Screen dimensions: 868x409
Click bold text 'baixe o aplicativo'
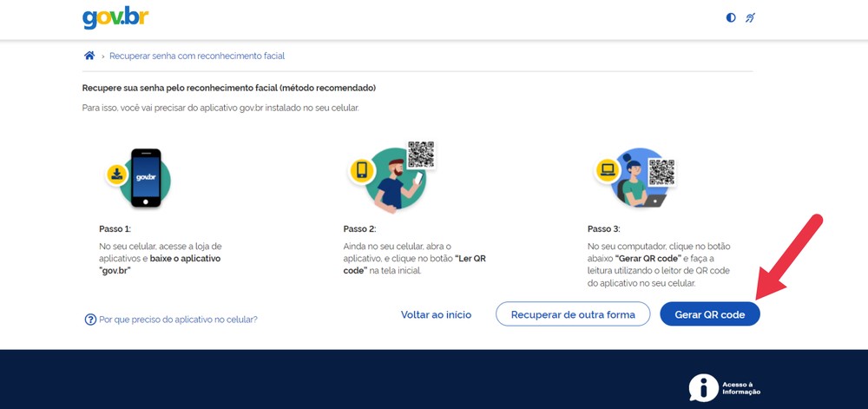click(186, 259)
